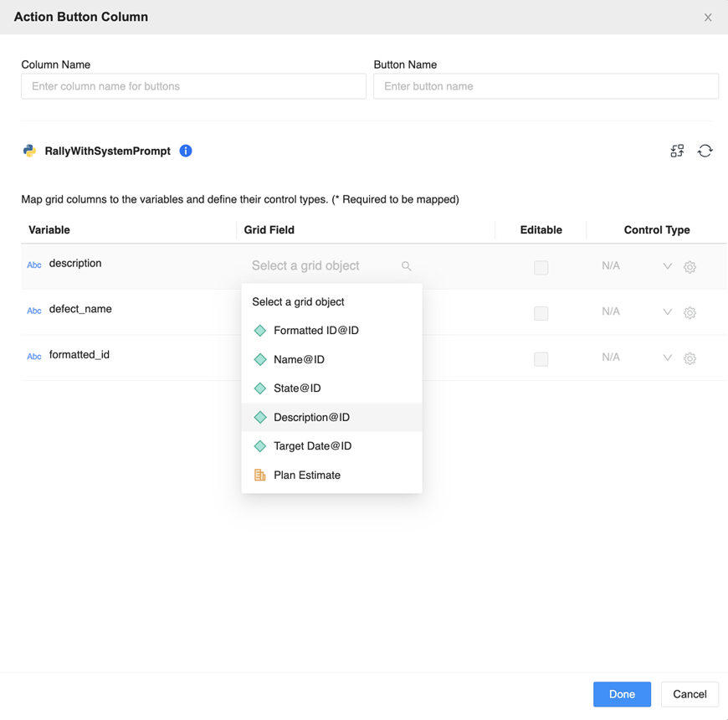
Task: Click the Column Name input field
Action: click(193, 86)
